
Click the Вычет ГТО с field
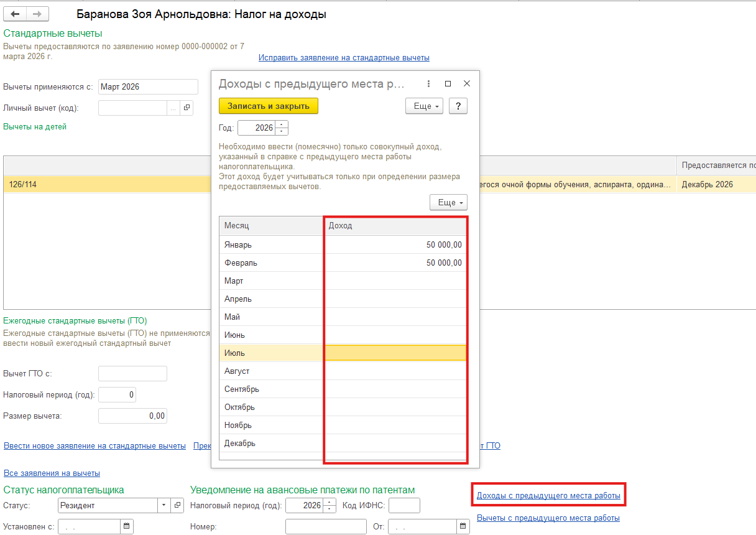[132, 373]
